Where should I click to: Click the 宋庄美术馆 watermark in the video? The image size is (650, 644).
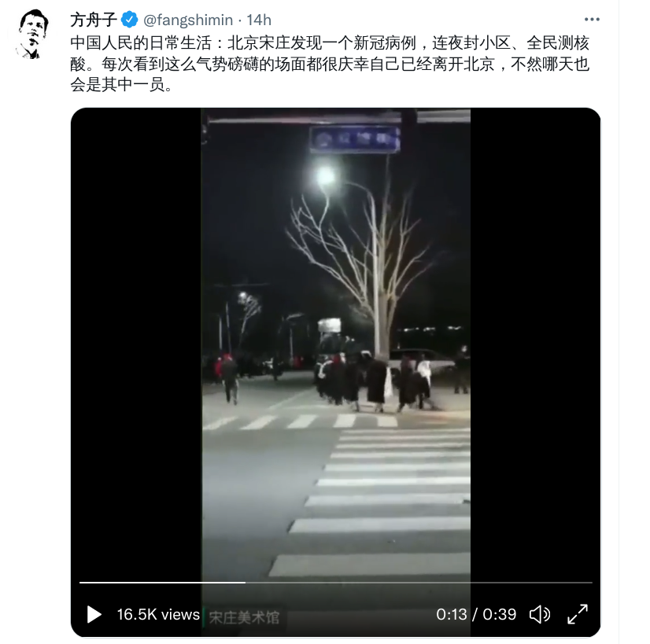click(x=244, y=617)
